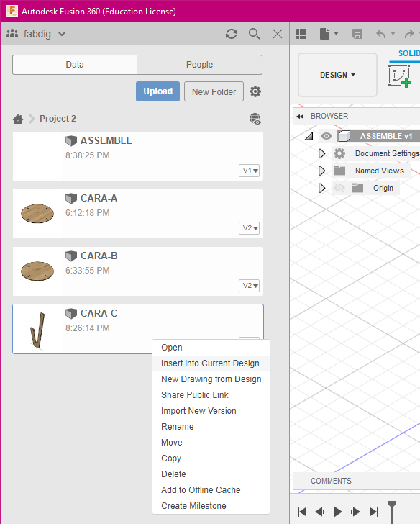Click the Upload button
The height and width of the screenshot is (524, 420).
(158, 91)
